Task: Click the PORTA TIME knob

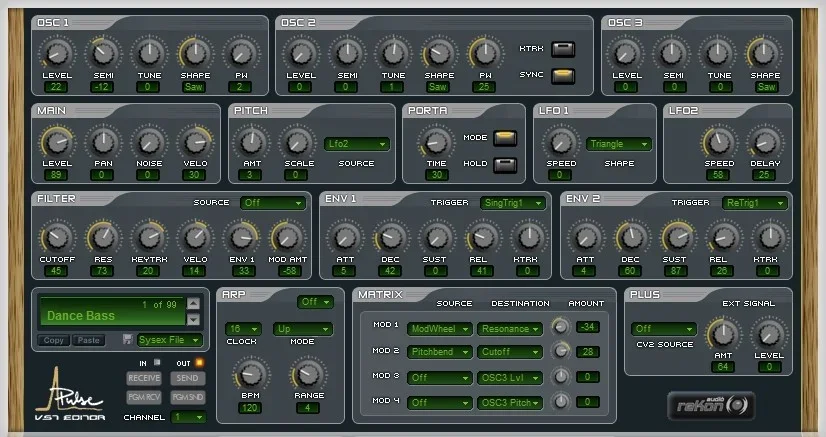Action: (x=436, y=142)
